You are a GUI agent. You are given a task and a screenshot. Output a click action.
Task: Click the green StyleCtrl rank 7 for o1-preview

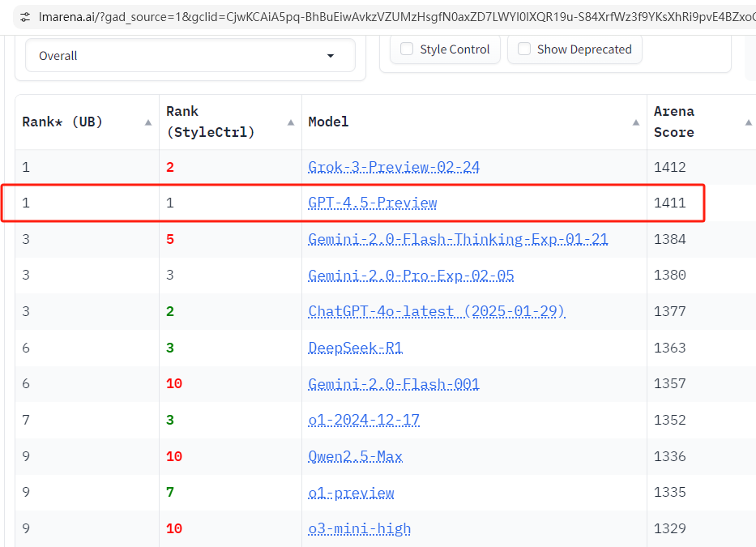click(169, 492)
